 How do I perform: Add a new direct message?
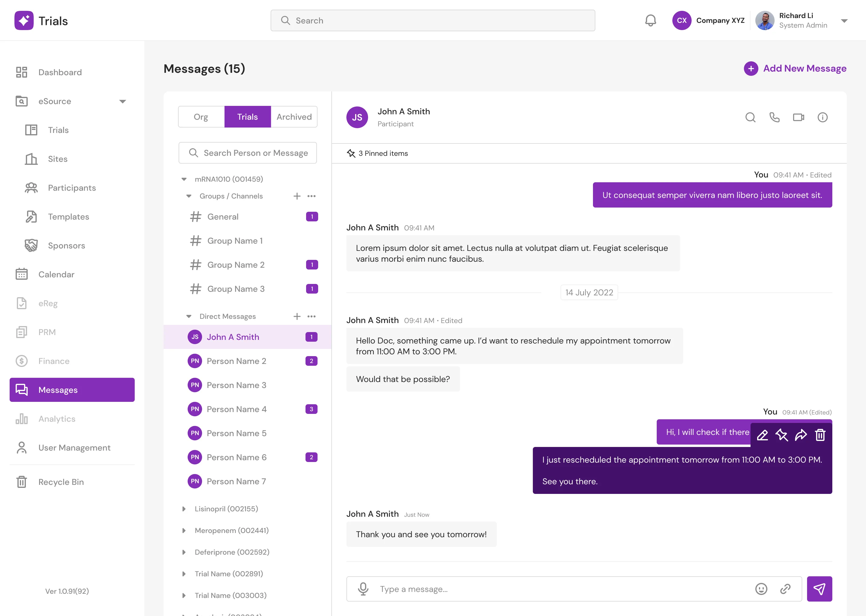[x=297, y=316]
